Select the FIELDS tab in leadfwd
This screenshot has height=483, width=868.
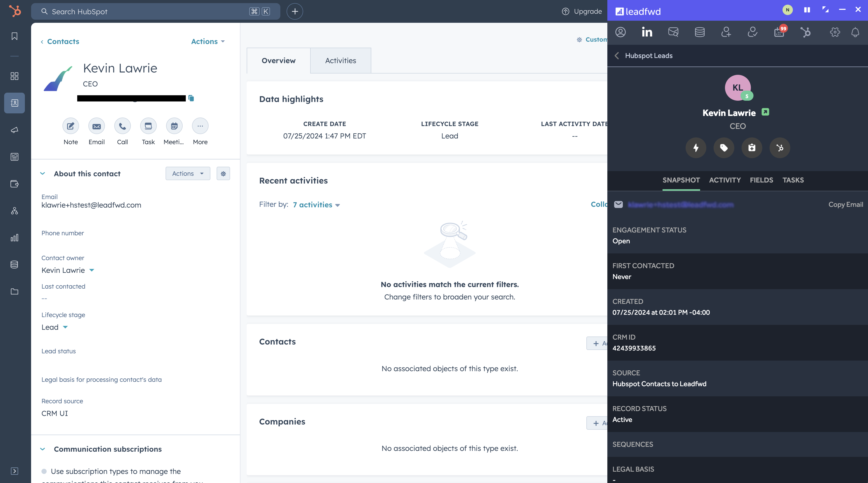click(762, 180)
